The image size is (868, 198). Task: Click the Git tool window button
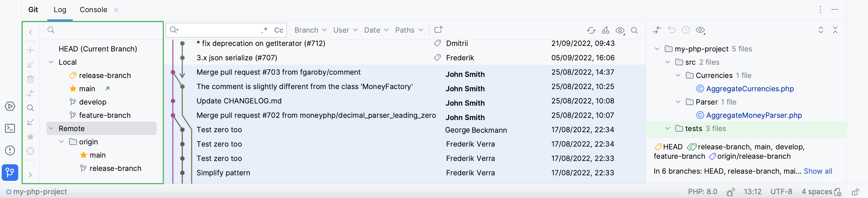10,172
